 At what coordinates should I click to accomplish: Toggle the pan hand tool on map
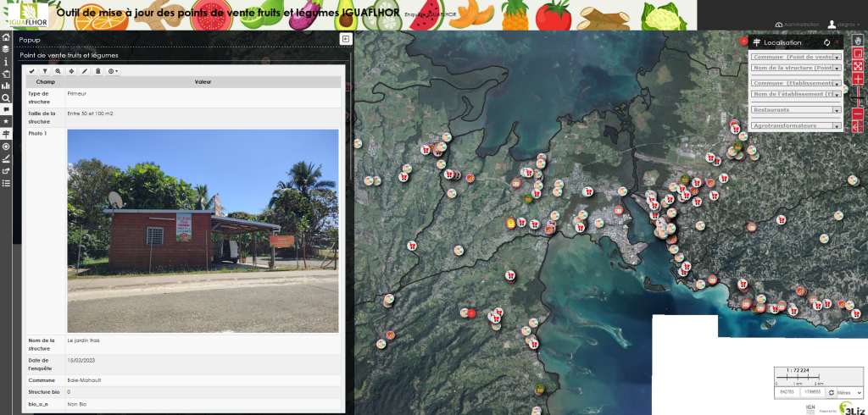858,41
